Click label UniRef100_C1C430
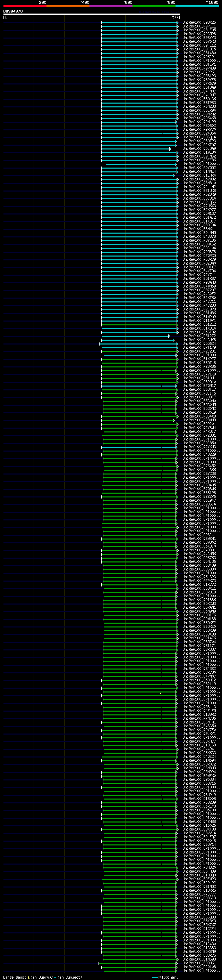This screenshot has height=980, width=222. 199,944
